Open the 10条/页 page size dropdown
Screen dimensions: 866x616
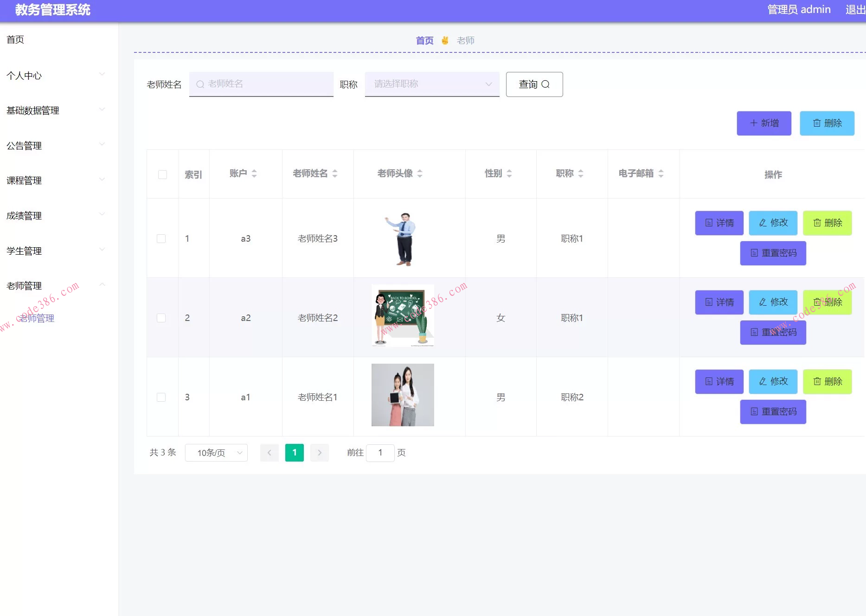216,453
